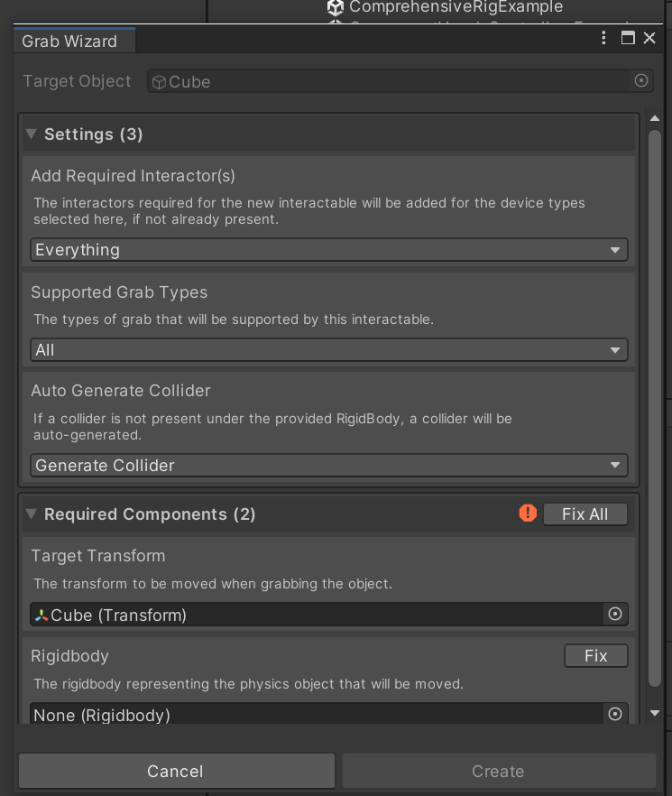Screen dimensions: 672x796
Task: Close the Grab Wizard window
Action: [649, 38]
